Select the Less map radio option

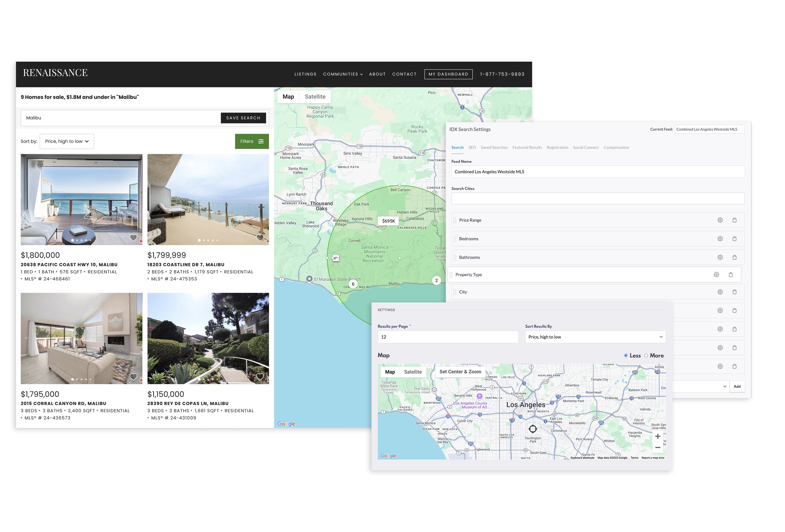(x=626, y=355)
